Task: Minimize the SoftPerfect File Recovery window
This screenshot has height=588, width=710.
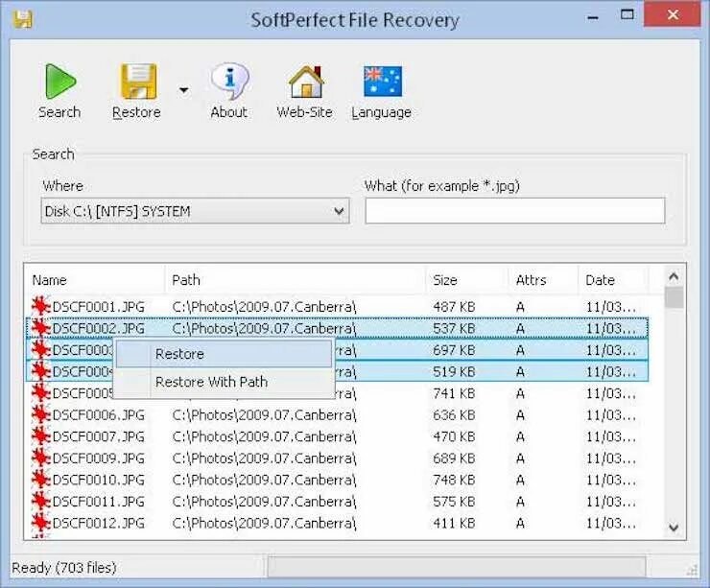Action: pos(593,17)
